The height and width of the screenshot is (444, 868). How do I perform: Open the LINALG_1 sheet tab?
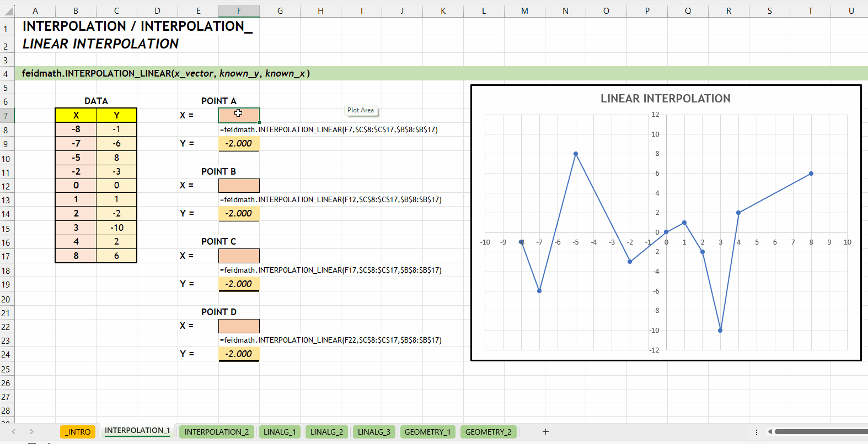pos(280,432)
